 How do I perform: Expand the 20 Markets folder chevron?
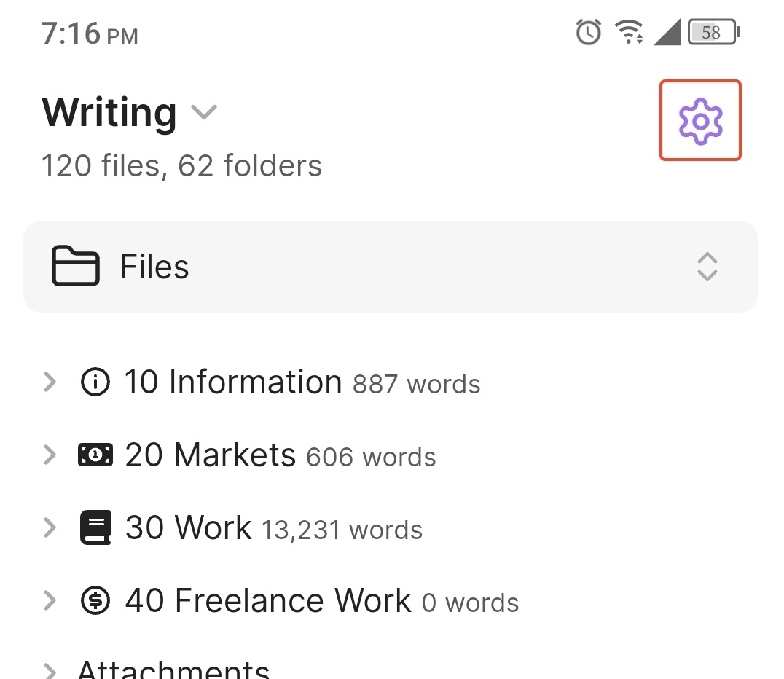coord(50,456)
